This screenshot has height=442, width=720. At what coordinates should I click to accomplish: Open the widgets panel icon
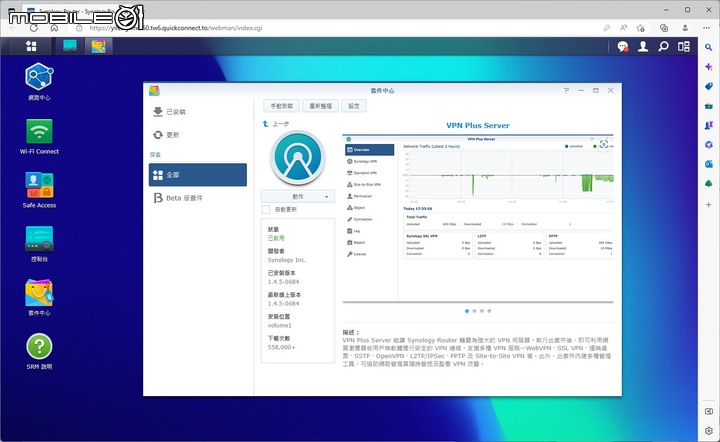[x=683, y=46]
